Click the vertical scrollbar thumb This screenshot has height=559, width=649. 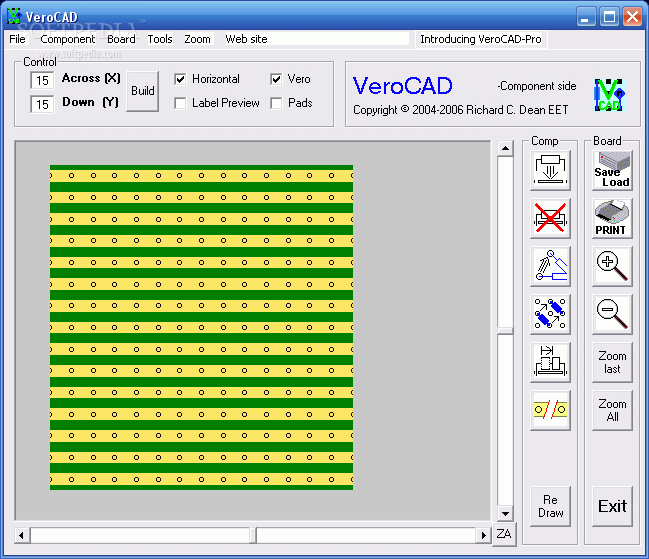pyautogui.click(x=505, y=331)
